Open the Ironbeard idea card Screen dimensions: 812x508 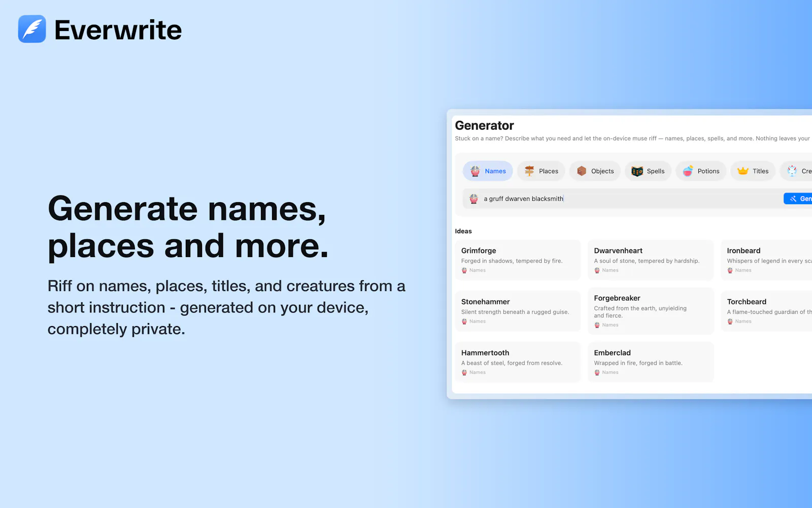click(766, 260)
